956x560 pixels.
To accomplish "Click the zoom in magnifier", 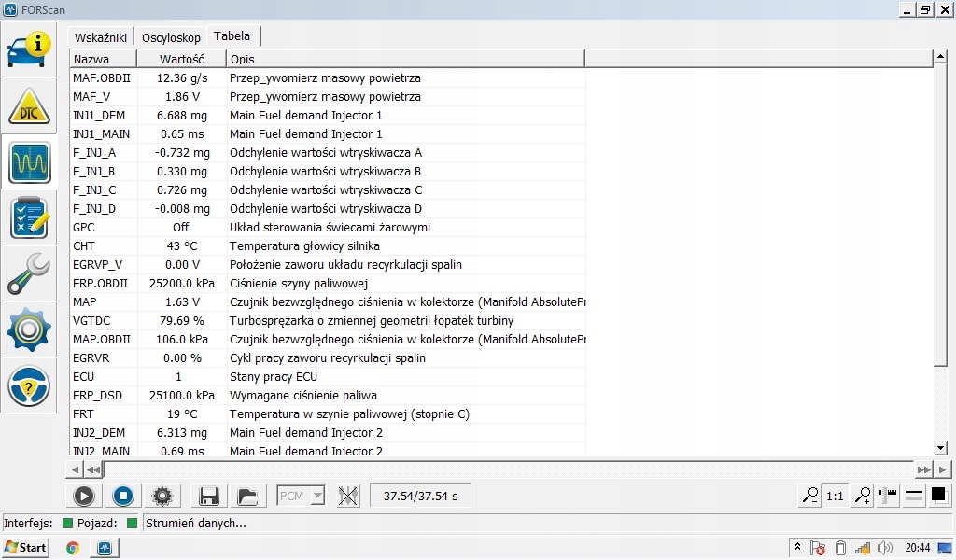I will (x=862, y=496).
